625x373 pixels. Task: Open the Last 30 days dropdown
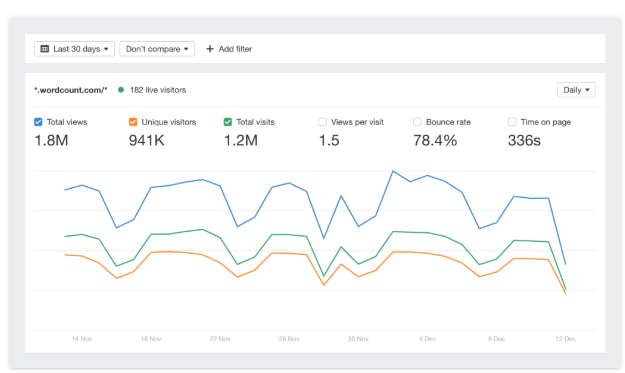pos(75,49)
